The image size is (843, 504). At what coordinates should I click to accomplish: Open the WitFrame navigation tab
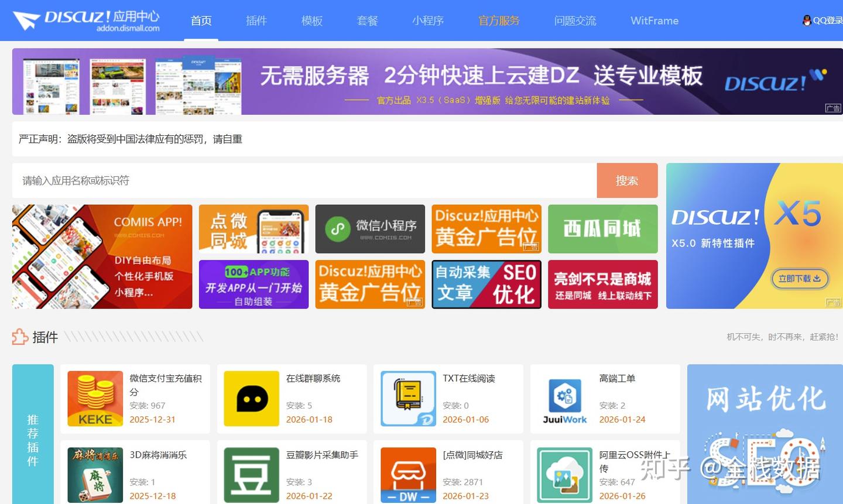tap(654, 20)
